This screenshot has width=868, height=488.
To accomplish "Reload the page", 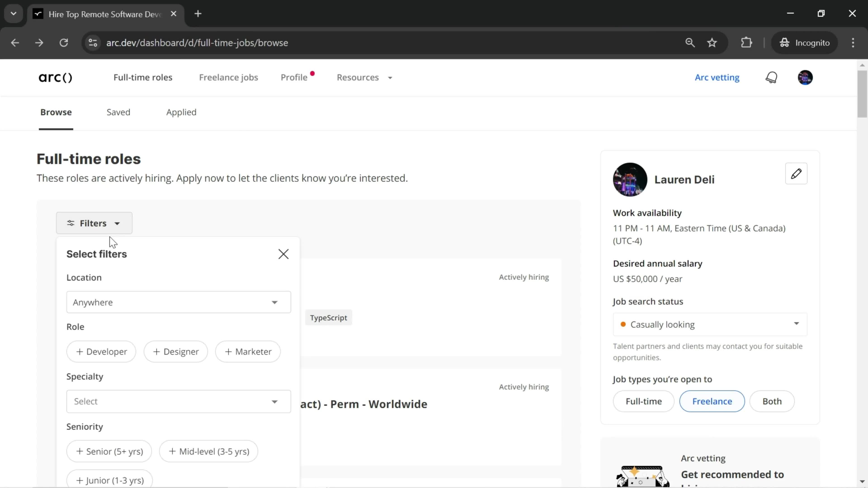I will click(64, 43).
